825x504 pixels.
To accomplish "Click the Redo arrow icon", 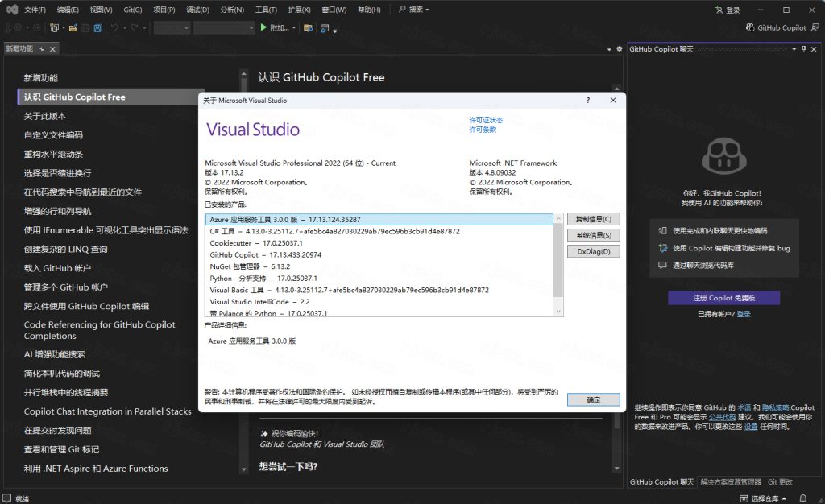I will pyautogui.click(x=135, y=28).
